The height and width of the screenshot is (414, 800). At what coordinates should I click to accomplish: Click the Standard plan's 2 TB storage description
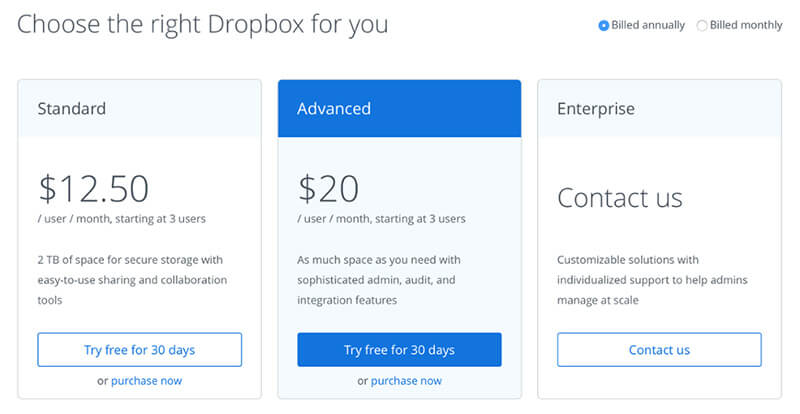pyautogui.click(x=132, y=279)
